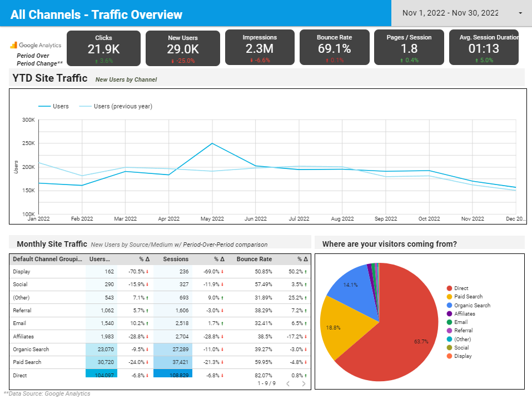The image size is (532, 399).
Task: Click the purple Affiliates legend dot
Action: [449, 314]
